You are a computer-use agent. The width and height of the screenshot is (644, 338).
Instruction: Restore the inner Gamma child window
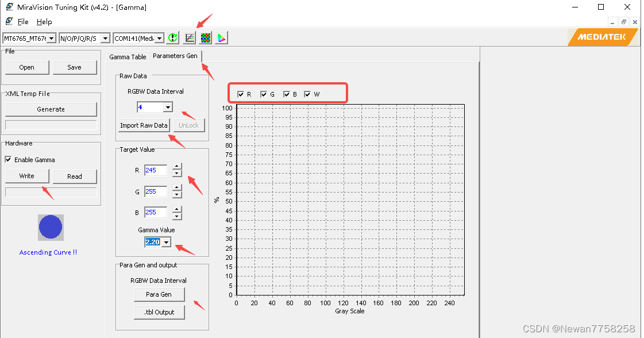click(x=623, y=22)
